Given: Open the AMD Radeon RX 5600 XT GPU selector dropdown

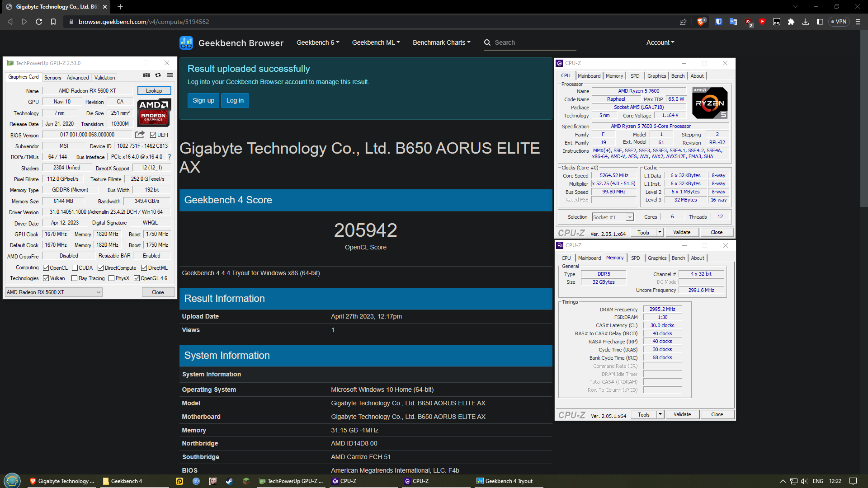Looking at the screenshot, I should 54,292.
